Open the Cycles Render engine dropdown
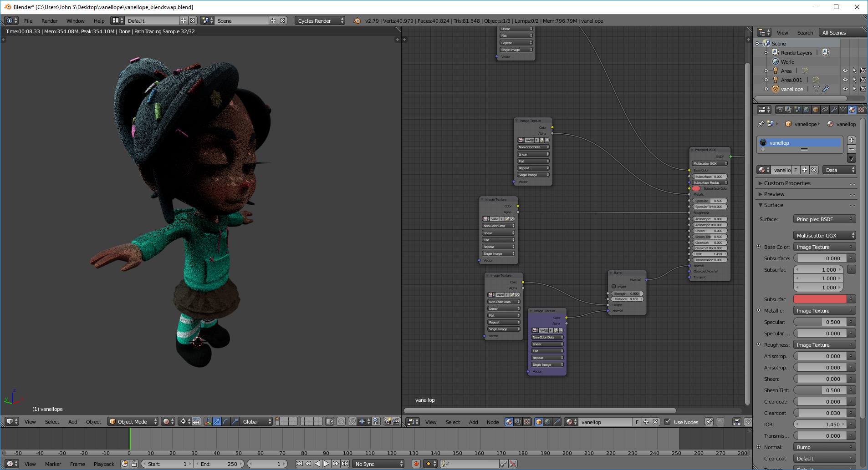868x470 pixels. pos(320,21)
